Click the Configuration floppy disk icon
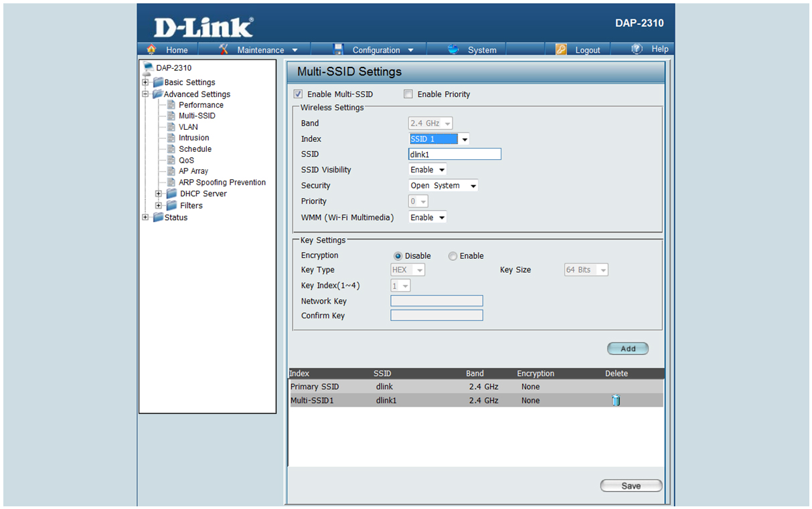 [338, 49]
